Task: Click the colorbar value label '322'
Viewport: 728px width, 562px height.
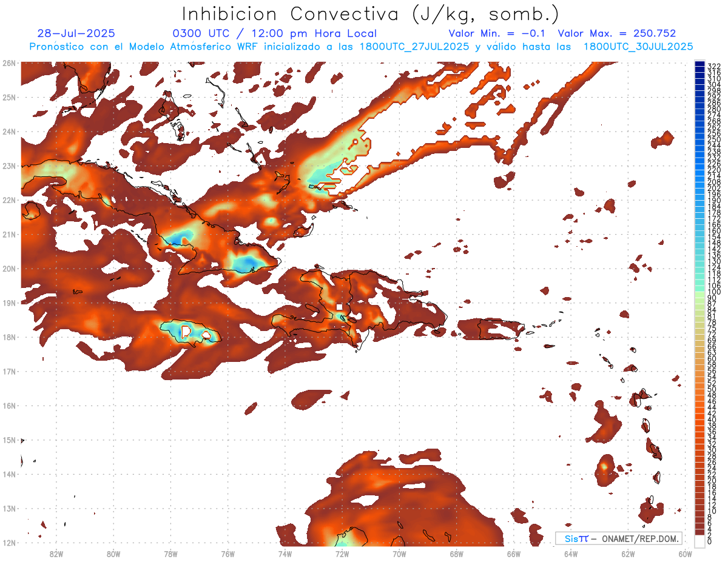Action: click(x=714, y=66)
